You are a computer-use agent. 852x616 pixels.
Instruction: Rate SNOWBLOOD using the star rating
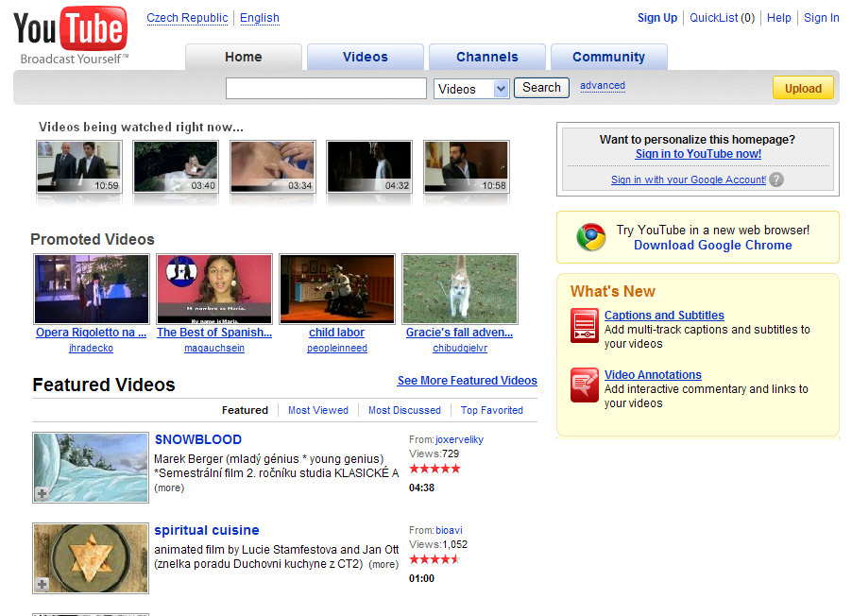click(435, 469)
